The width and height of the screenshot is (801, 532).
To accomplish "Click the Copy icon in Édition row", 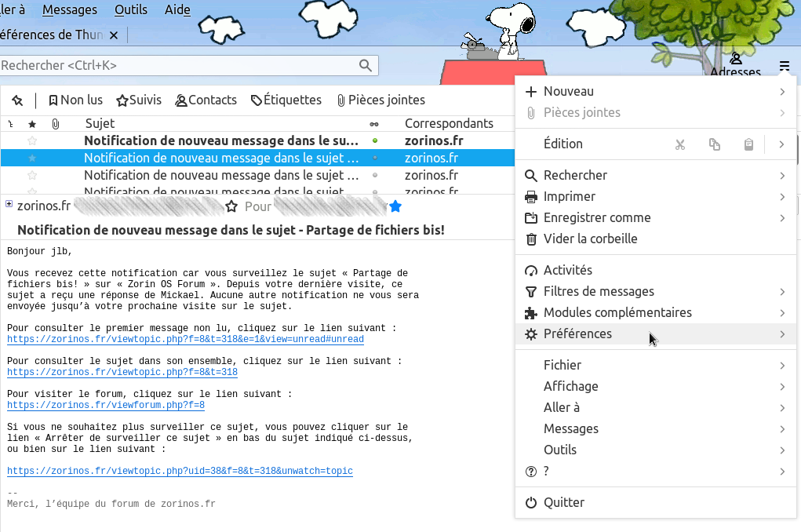I will click(x=714, y=144).
